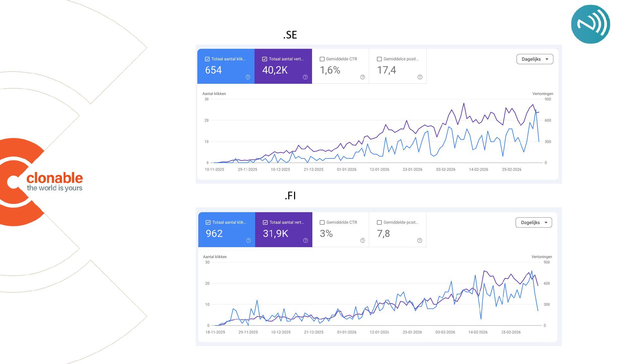The image size is (617, 364).
Task: Uncheck Totaal aantal vertoningen in .FI panel
Action: click(265, 222)
